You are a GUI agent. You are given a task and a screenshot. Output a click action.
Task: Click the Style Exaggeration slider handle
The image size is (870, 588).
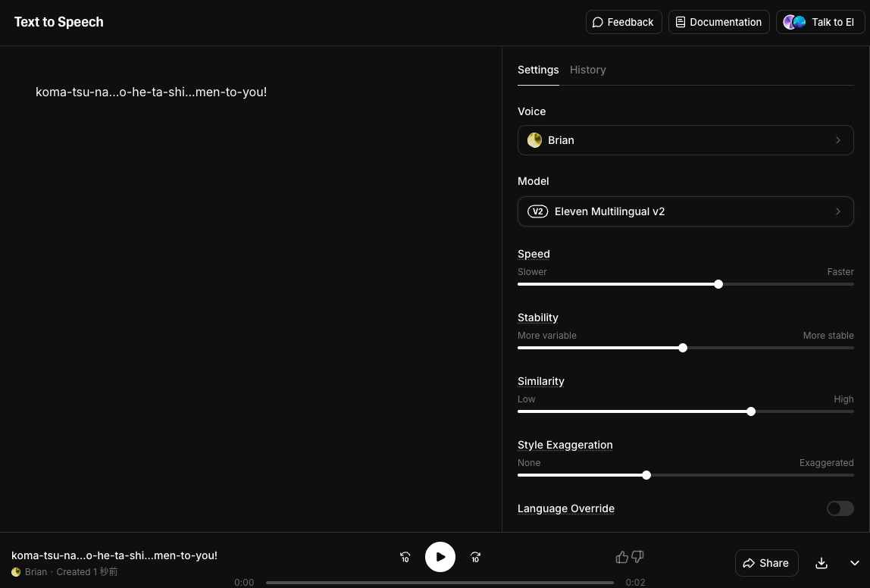646,475
